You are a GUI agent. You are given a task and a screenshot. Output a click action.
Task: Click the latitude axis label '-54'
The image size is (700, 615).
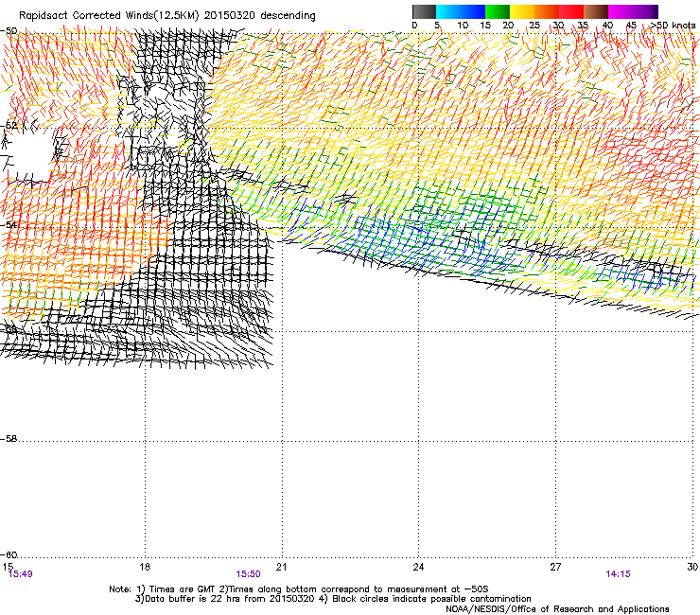pos(9,224)
